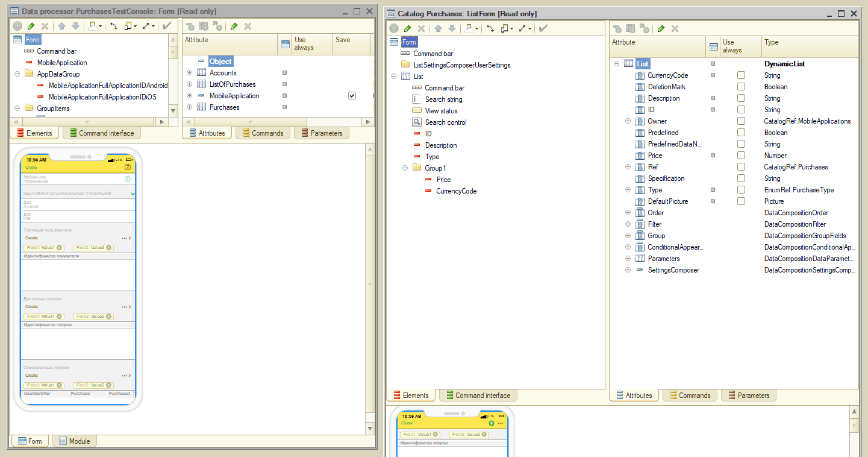
Task: Click scroll down arrow in PurchasesTestConsole elements tree
Action: coord(174,111)
